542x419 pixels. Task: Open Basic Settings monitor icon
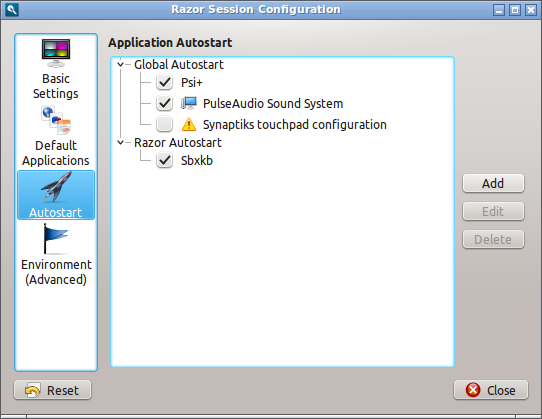[x=56, y=53]
